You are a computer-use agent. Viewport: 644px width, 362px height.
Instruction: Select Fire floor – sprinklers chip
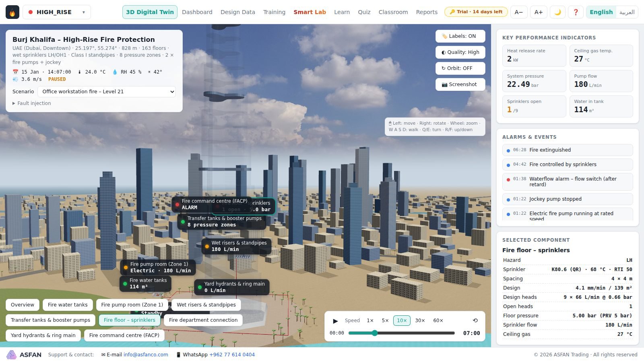click(x=130, y=320)
